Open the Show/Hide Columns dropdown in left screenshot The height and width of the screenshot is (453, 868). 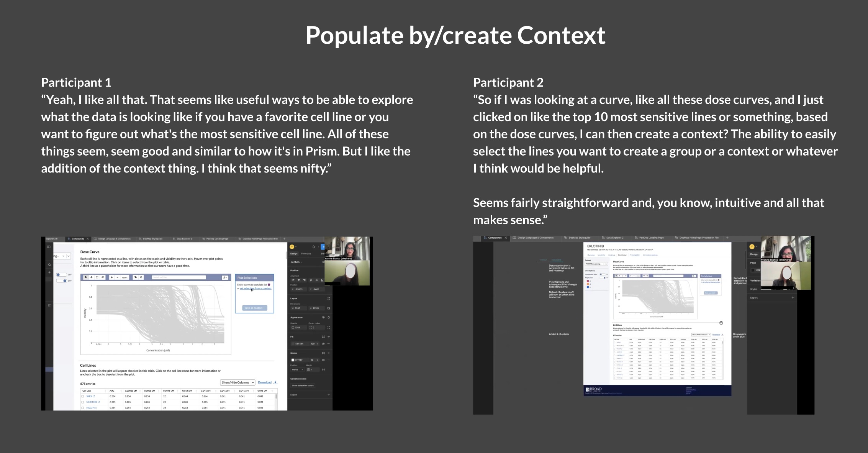pos(237,382)
